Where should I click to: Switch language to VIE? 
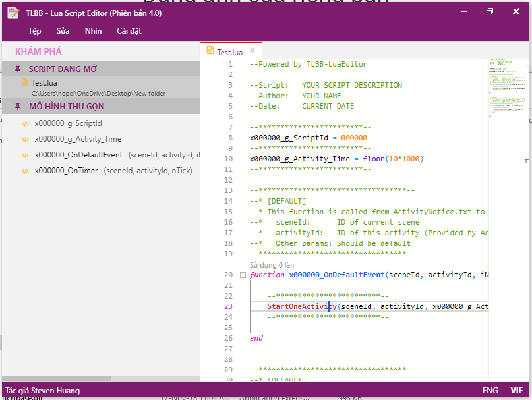516,391
